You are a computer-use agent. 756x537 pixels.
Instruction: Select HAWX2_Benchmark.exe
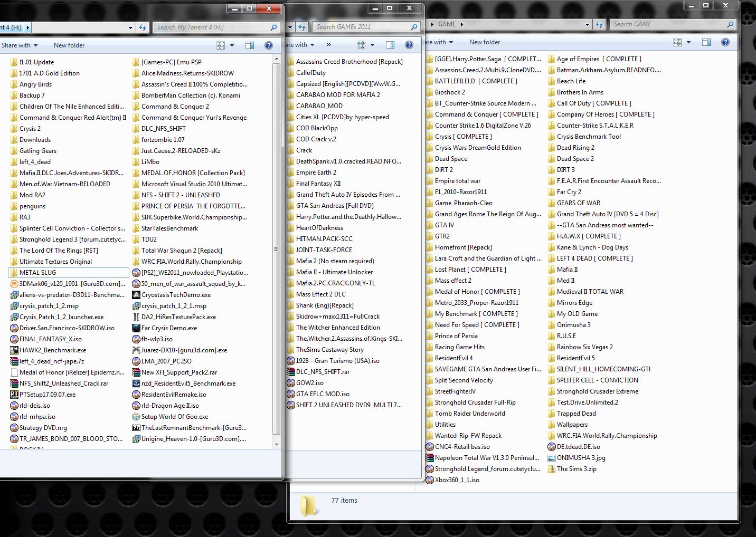[x=48, y=350]
